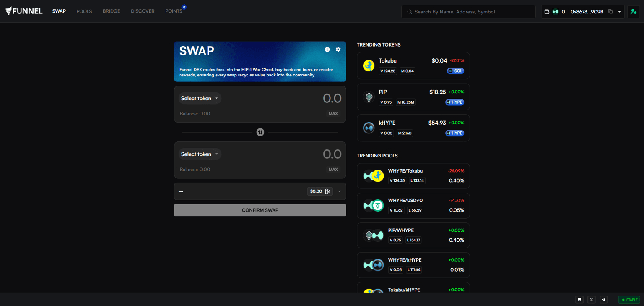Expand the swap details chevron
Viewport: 644px width, 306px height.
pos(339,191)
